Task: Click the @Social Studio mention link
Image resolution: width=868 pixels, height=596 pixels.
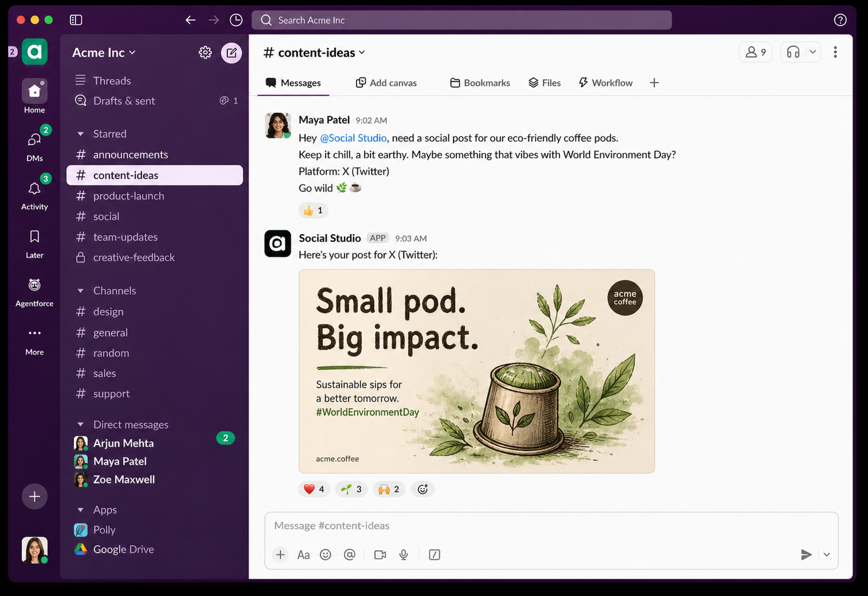Action: pos(353,138)
